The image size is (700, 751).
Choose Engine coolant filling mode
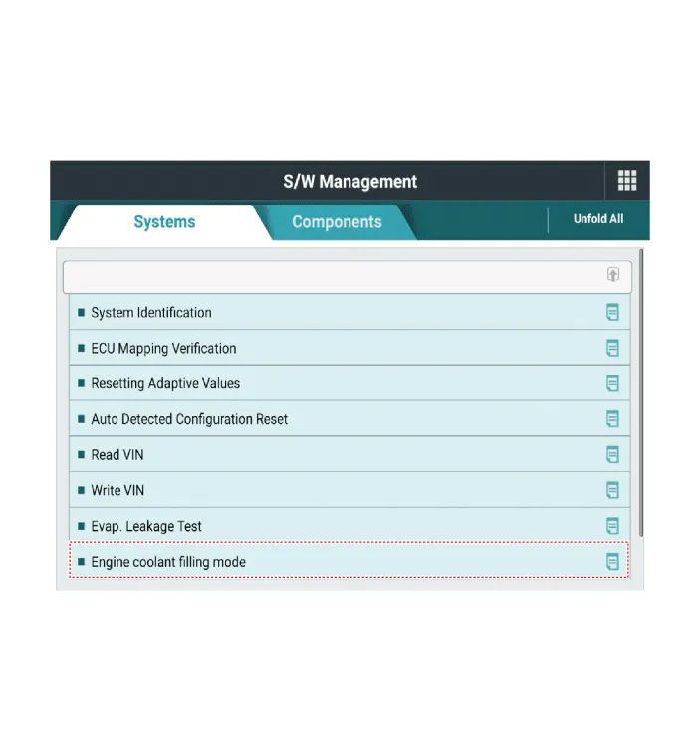click(168, 562)
